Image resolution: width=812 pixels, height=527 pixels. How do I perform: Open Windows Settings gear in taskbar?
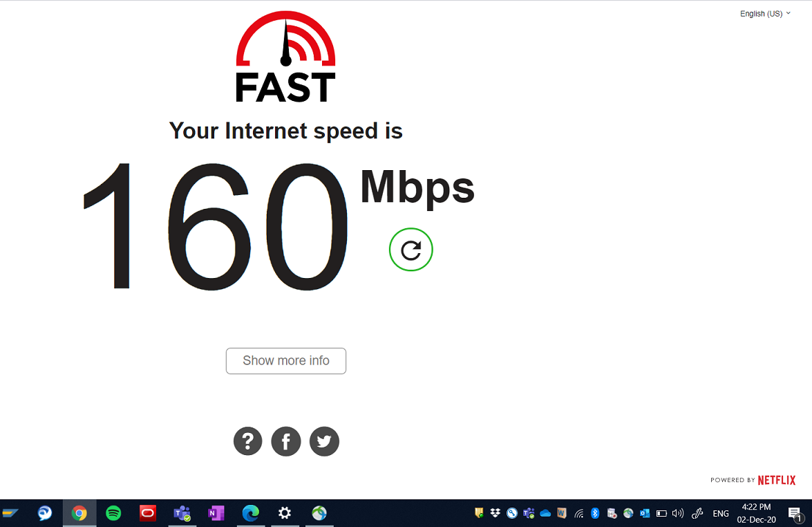pyautogui.click(x=284, y=513)
